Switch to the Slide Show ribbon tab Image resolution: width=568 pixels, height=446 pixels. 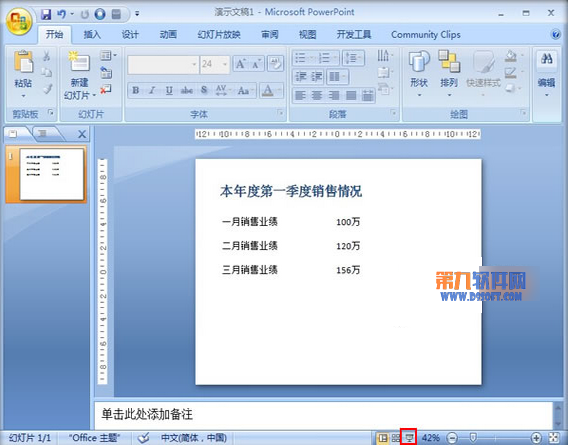tap(219, 35)
